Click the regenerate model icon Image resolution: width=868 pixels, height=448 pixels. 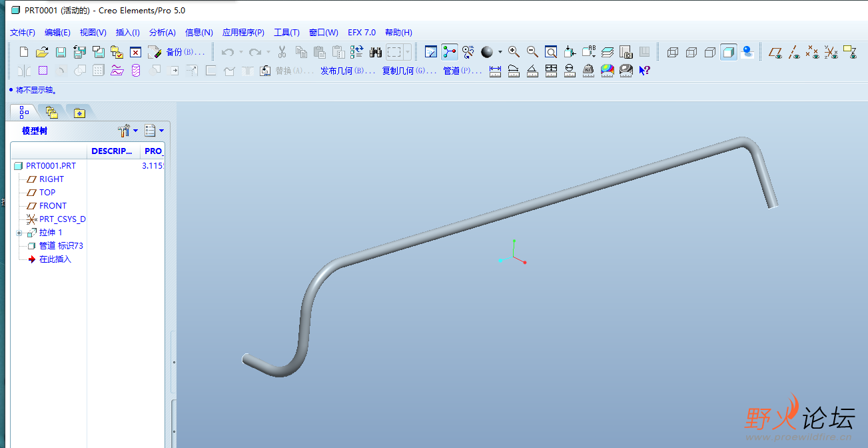357,52
